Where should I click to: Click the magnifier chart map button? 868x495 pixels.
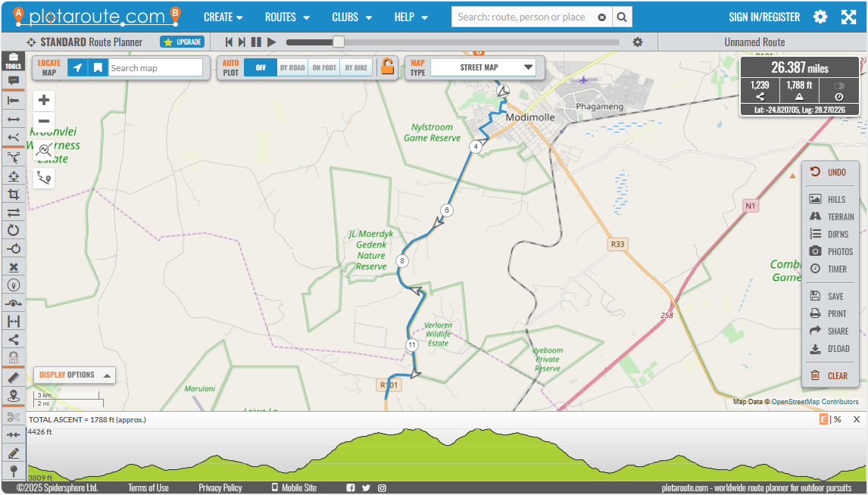44,149
